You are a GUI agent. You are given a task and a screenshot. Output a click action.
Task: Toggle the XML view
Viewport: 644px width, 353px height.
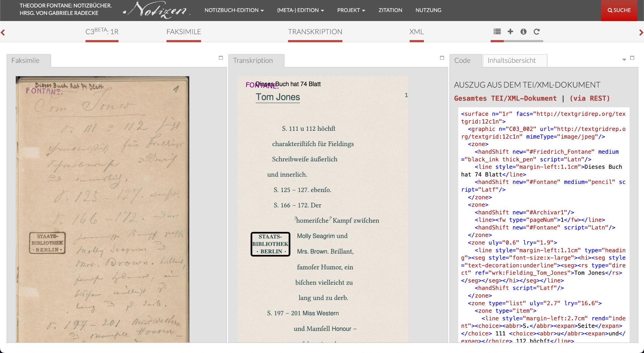pyautogui.click(x=417, y=32)
